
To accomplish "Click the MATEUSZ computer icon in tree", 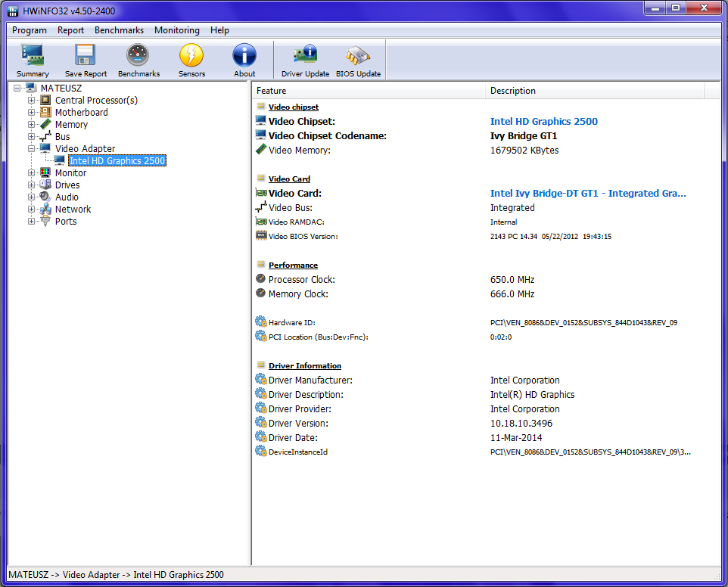I will [31, 88].
